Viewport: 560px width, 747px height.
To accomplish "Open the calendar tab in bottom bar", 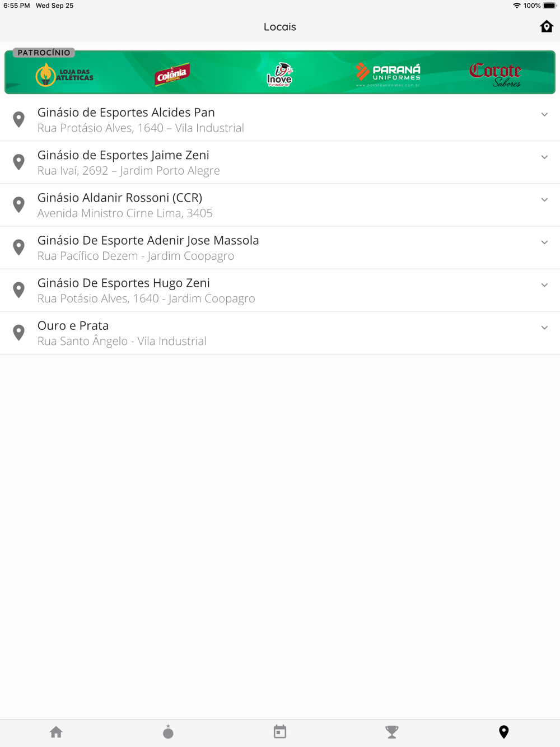I will coord(280,732).
